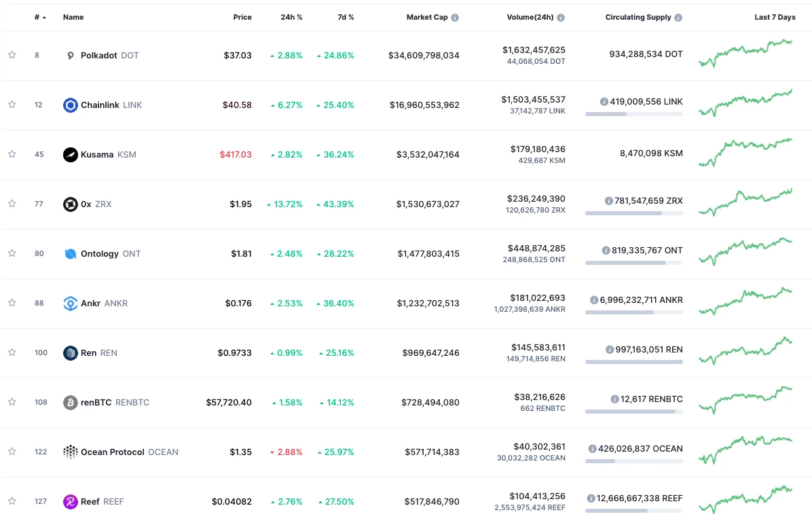This screenshot has width=812, height=525.
Task: Click info icon beside ZRX supply
Action: tap(609, 201)
